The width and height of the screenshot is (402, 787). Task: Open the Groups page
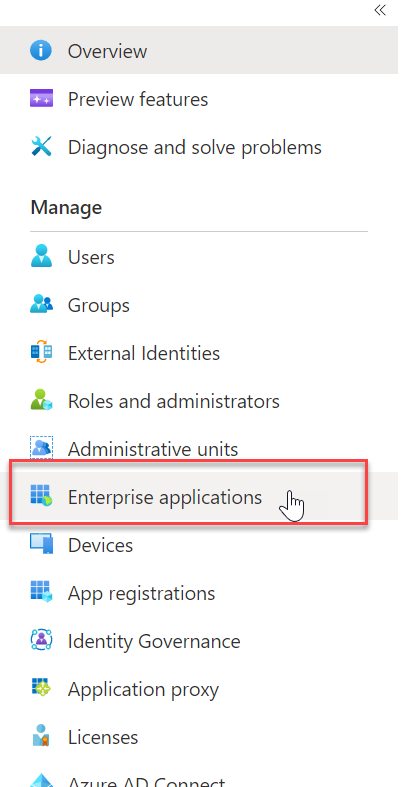click(99, 305)
